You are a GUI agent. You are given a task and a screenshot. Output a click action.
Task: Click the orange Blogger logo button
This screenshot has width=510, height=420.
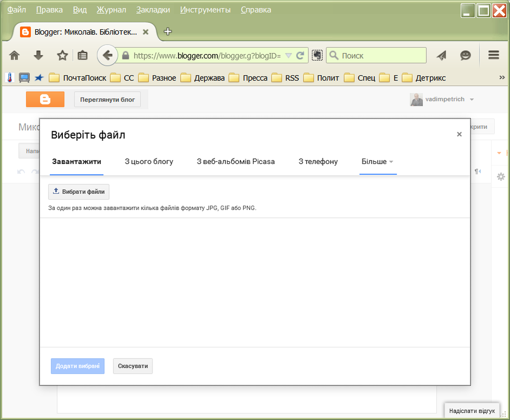[x=45, y=99]
